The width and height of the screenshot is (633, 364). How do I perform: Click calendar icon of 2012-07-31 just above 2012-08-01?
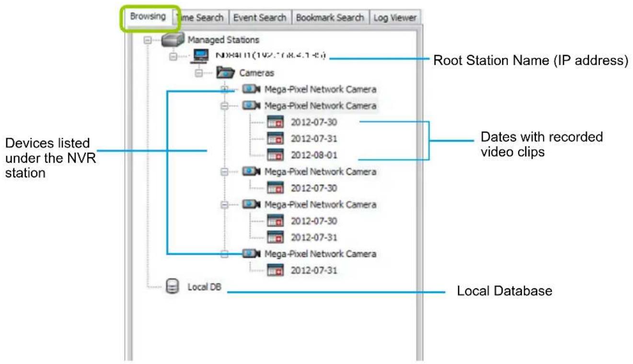point(275,139)
